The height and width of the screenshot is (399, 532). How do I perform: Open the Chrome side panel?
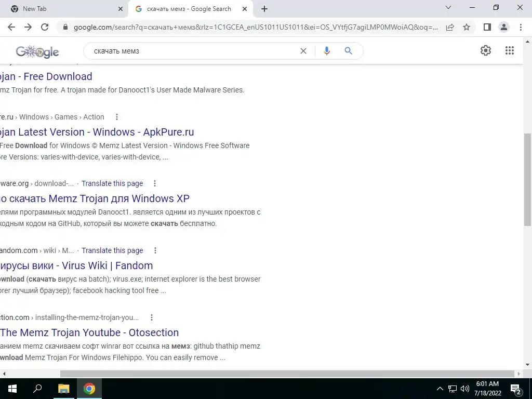tap(487, 27)
